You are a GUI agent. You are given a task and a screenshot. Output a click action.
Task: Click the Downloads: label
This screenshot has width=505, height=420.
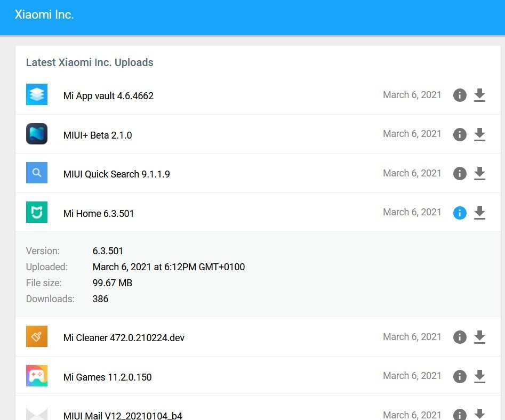coord(50,298)
